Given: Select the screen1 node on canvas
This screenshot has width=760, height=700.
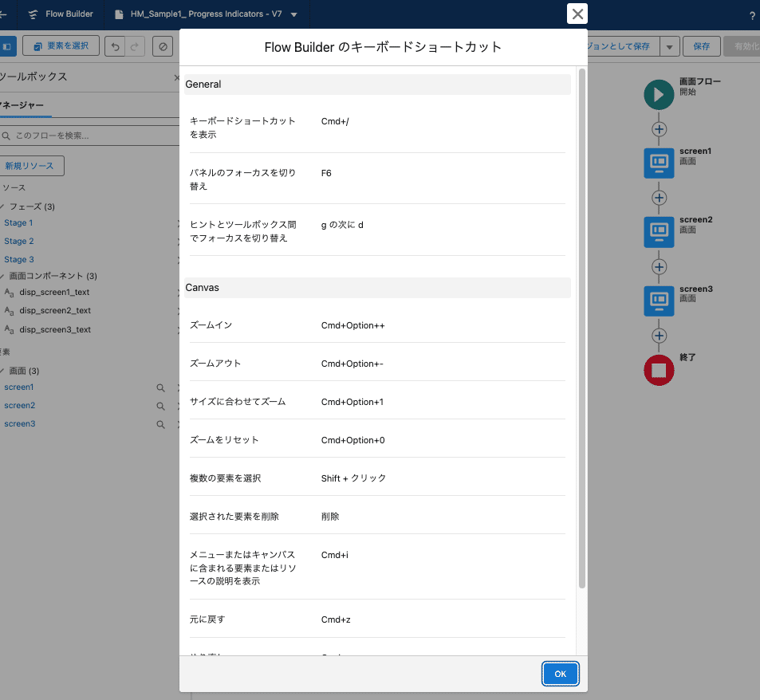Looking at the screenshot, I should (659, 163).
